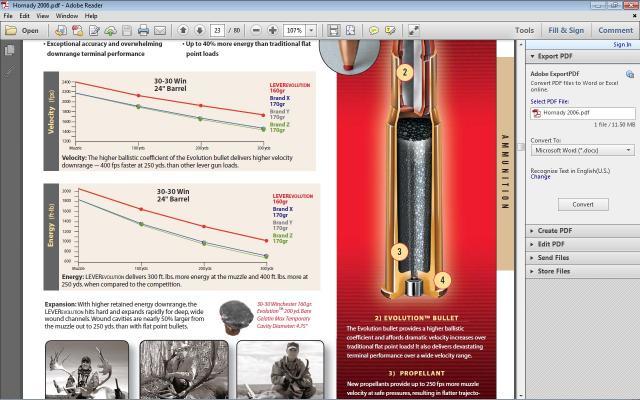Click the first hunter photo thumbnail

[x=87, y=370]
